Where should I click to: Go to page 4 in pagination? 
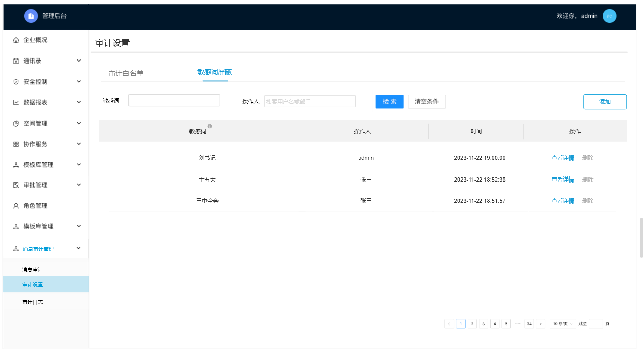(495, 324)
